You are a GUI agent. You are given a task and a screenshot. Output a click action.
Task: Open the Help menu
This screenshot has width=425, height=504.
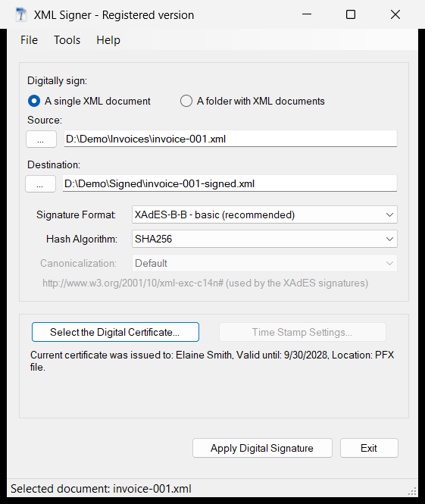tap(108, 40)
